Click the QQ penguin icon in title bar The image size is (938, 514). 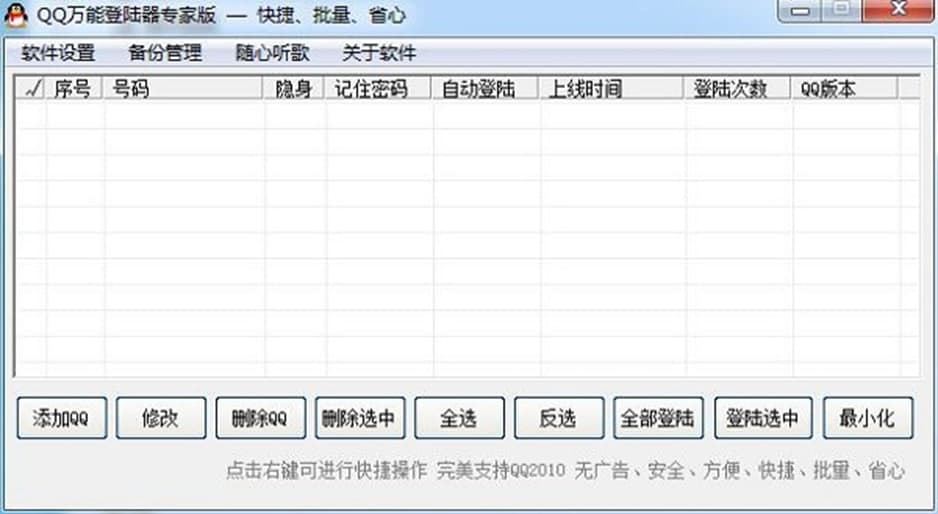pyautogui.click(x=16, y=14)
